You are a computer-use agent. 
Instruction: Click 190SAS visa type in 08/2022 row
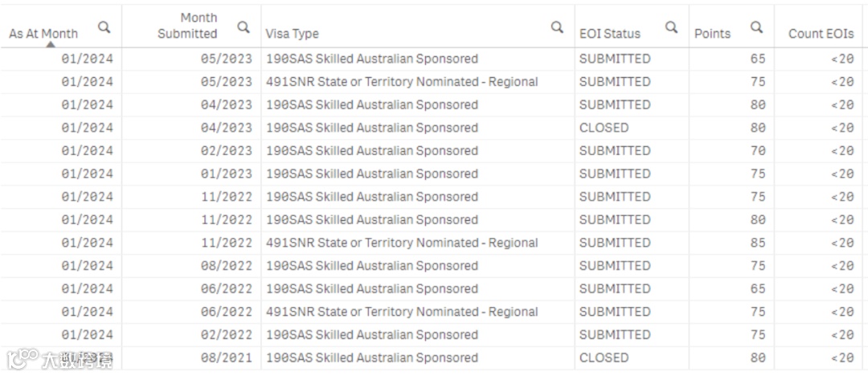(371, 266)
